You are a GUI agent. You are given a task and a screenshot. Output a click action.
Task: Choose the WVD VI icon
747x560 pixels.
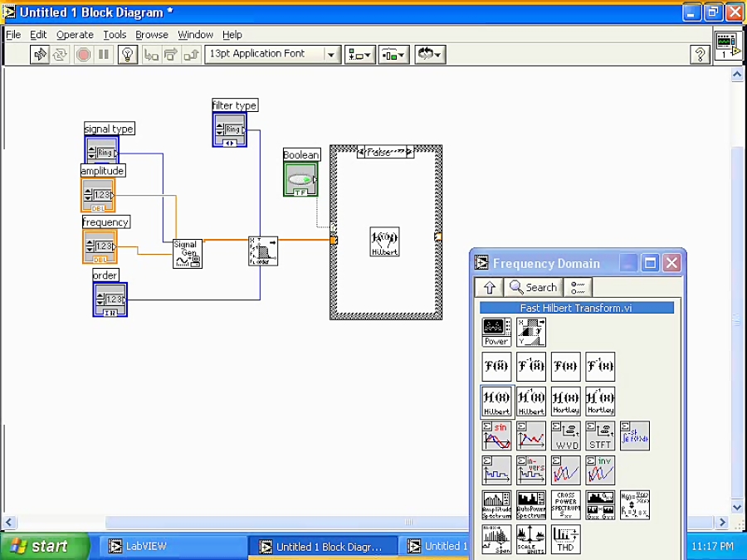coord(566,435)
